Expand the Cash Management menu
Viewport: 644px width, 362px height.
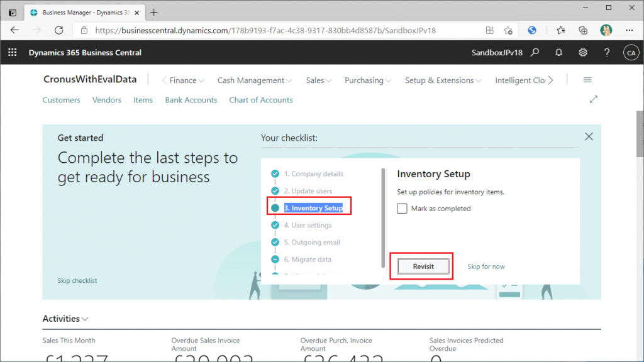(255, 80)
